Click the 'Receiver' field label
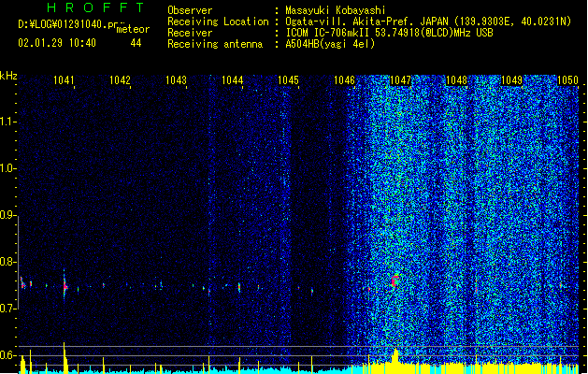Screen dimensions: 588x374 190,33
